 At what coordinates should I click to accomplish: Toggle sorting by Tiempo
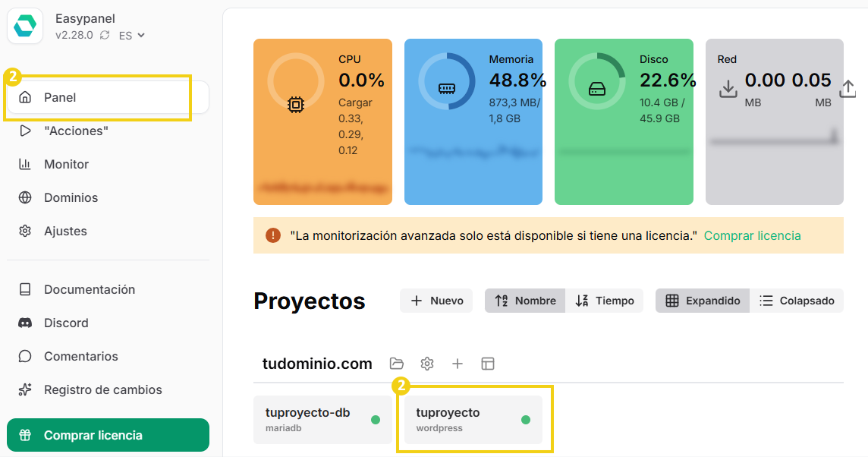pos(605,301)
